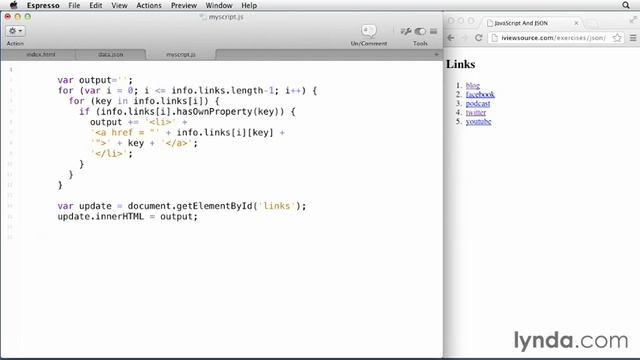Click the page icon in address bar

tap(495, 38)
